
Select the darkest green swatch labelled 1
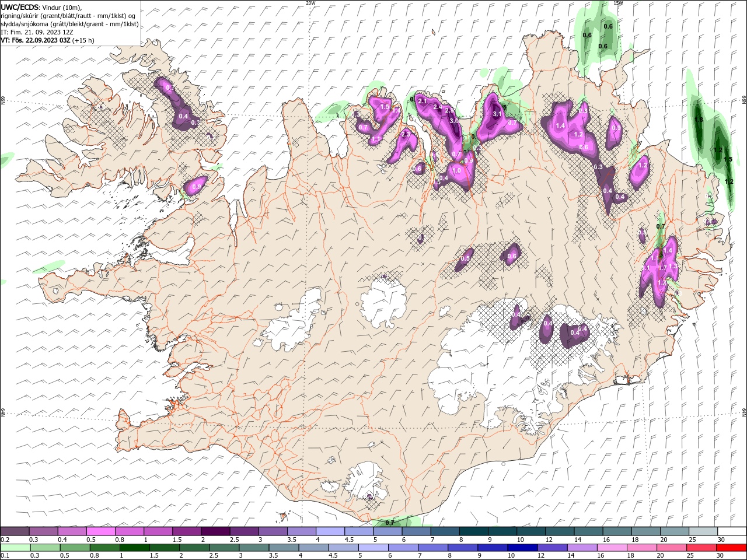[x=135, y=548]
